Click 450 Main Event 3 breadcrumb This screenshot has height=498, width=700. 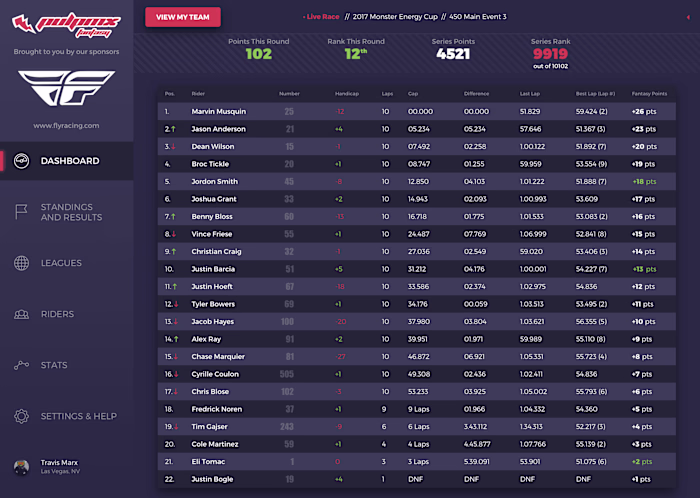478,17
